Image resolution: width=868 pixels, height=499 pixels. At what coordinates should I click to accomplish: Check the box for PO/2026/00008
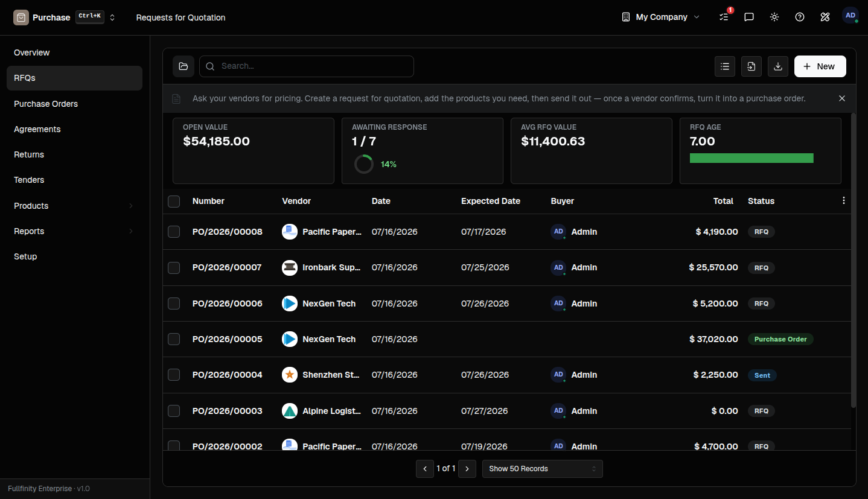pyautogui.click(x=174, y=232)
